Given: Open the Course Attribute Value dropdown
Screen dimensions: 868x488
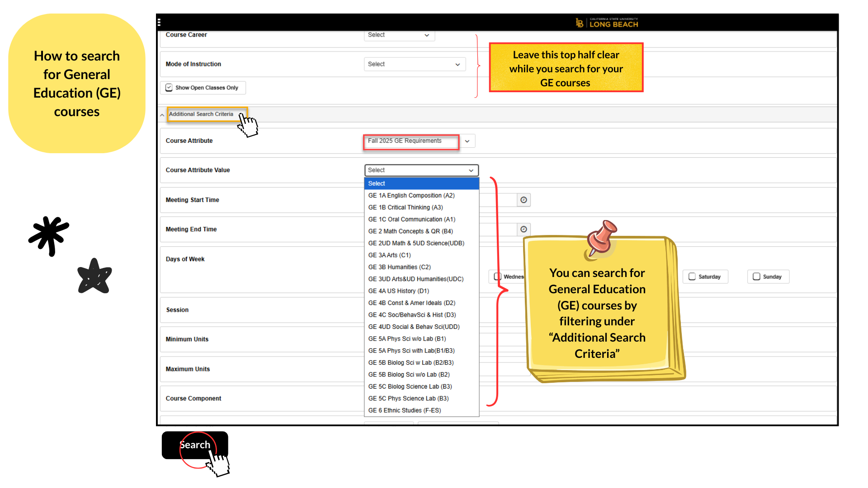Looking at the screenshot, I should [x=421, y=170].
